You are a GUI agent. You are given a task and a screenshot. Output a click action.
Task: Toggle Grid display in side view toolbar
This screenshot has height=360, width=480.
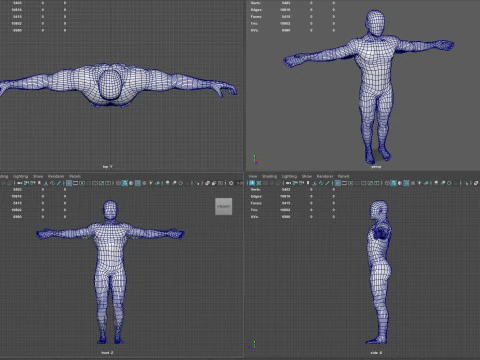click(x=337, y=183)
